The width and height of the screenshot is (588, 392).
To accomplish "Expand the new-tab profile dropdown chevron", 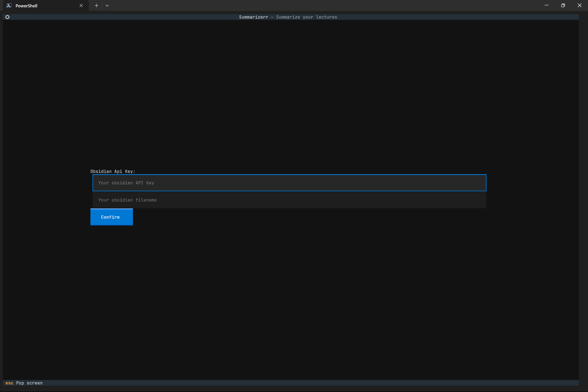I will [107, 6].
